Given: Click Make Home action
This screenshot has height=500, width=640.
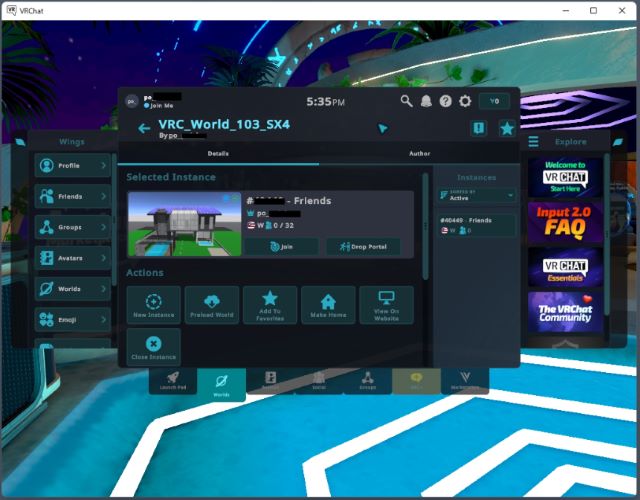Looking at the screenshot, I should (x=328, y=305).
